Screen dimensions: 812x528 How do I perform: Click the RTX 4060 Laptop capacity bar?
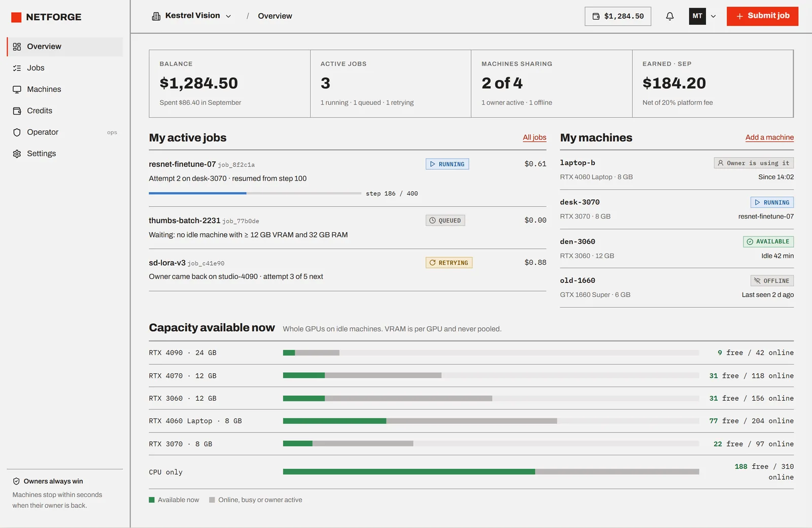coord(491,421)
